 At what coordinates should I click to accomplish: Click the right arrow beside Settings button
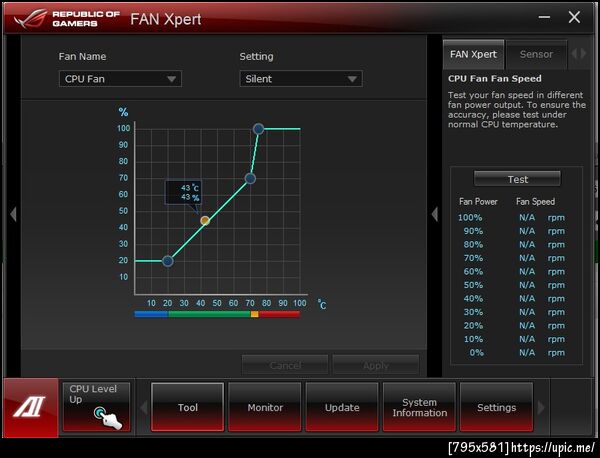click(x=541, y=407)
